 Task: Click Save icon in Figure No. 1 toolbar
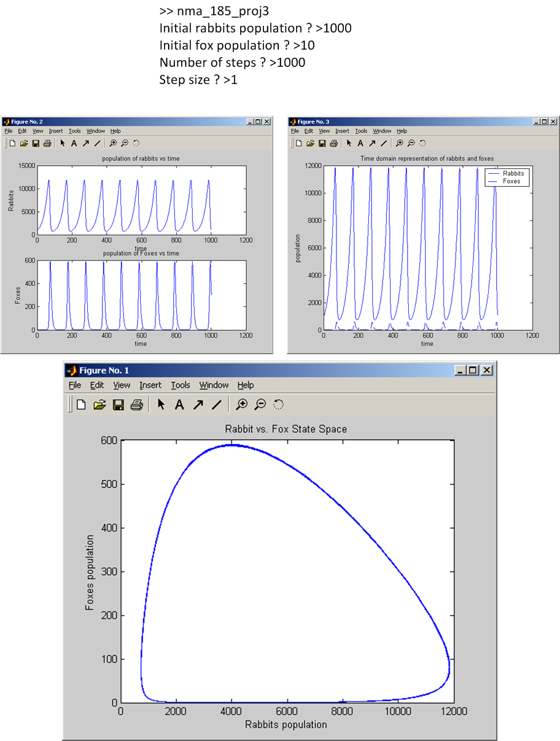coord(119,405)
